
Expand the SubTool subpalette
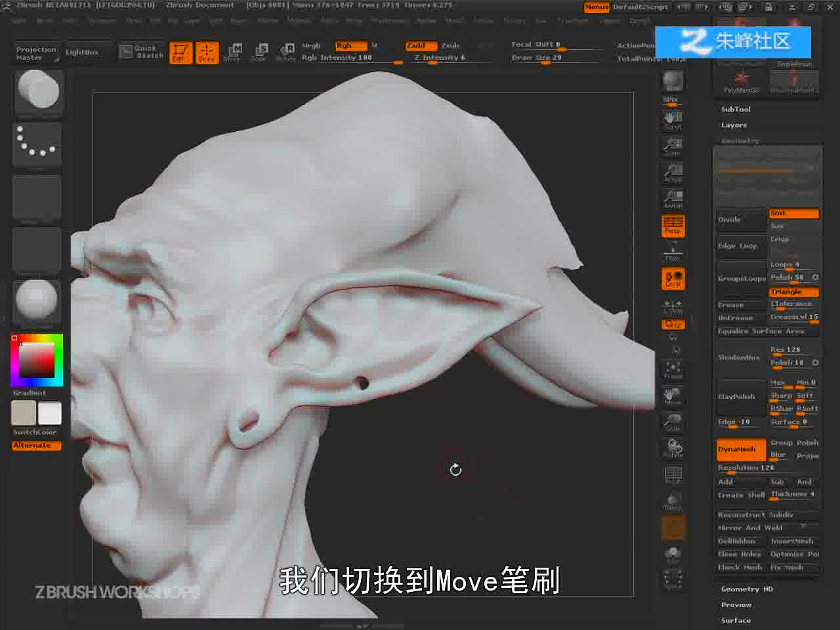736,109
